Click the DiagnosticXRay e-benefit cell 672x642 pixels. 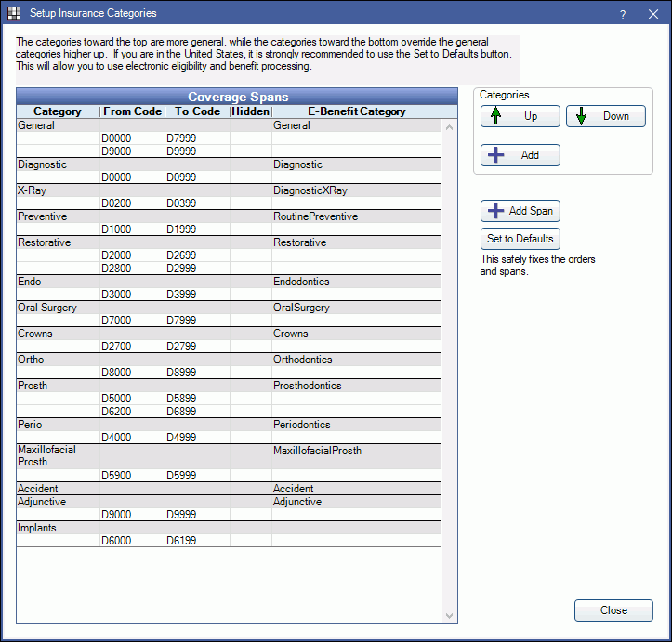(357, 190)
